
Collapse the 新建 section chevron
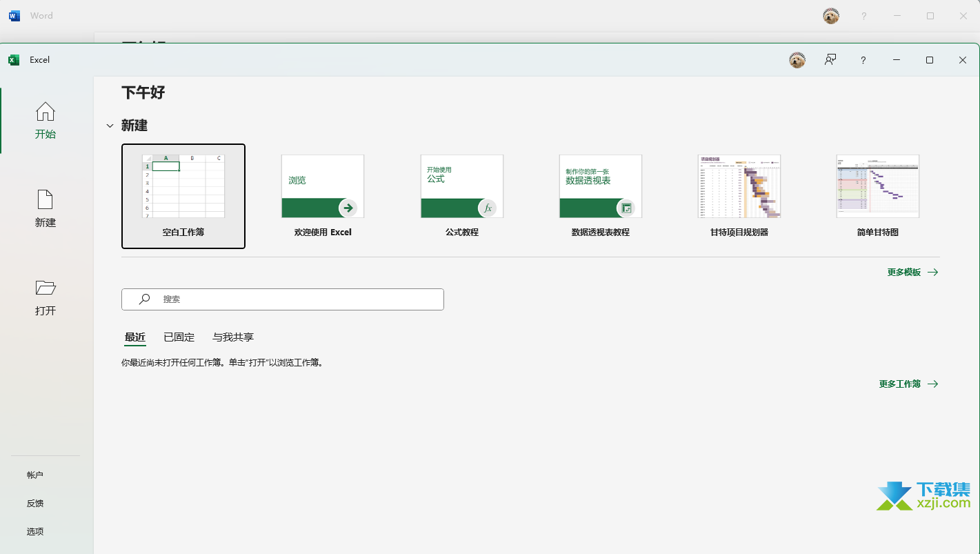(x=110, y=126)
